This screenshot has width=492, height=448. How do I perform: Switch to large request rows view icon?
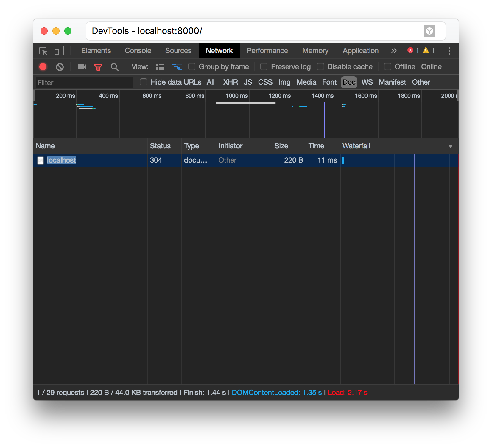[160, 67]
